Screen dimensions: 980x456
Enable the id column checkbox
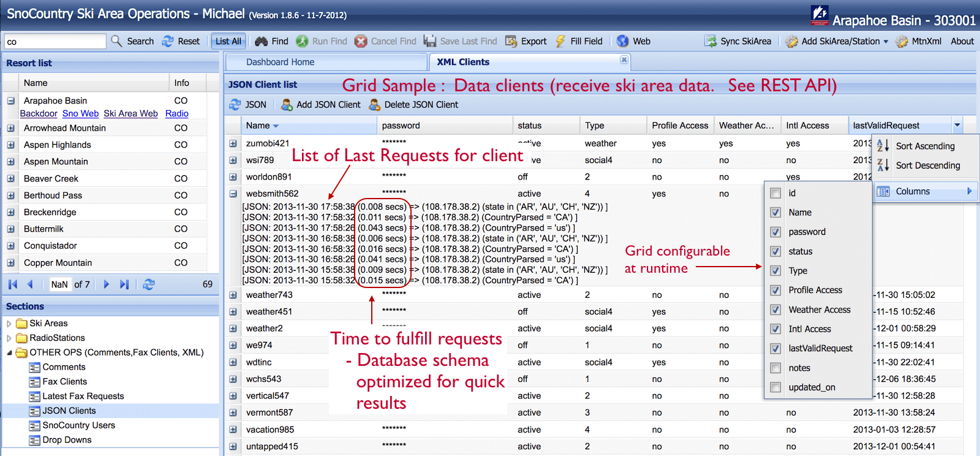point(775,193)
